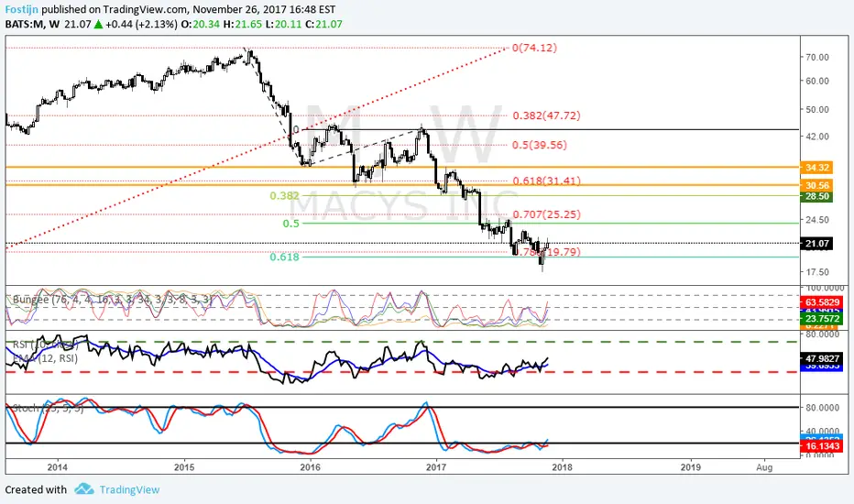
Task: Click the 2018 label on time axis
Action: [562, 467]
